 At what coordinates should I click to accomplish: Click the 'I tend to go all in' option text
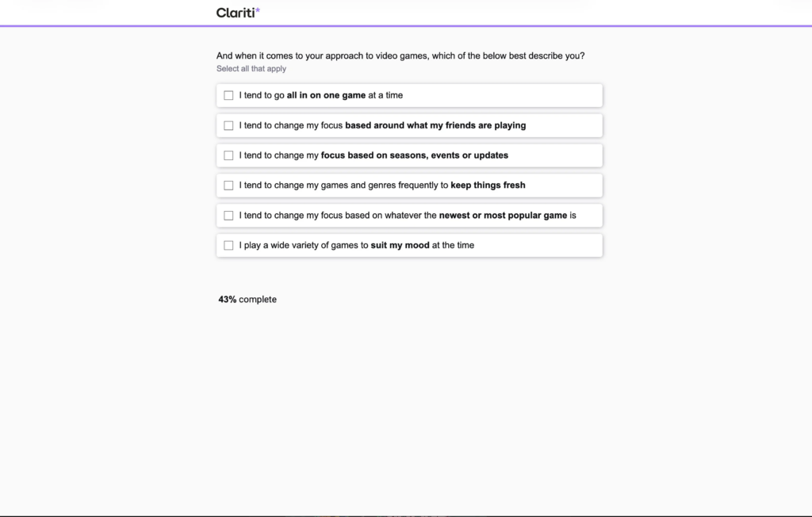320,95
